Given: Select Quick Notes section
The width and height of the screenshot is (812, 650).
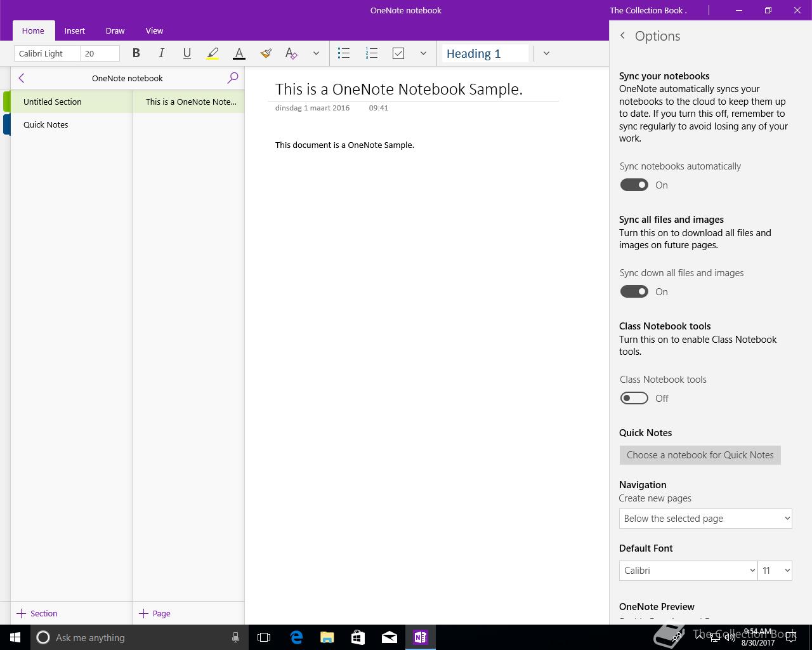Looking at the screenshot, I should click(x=71, y=124).
